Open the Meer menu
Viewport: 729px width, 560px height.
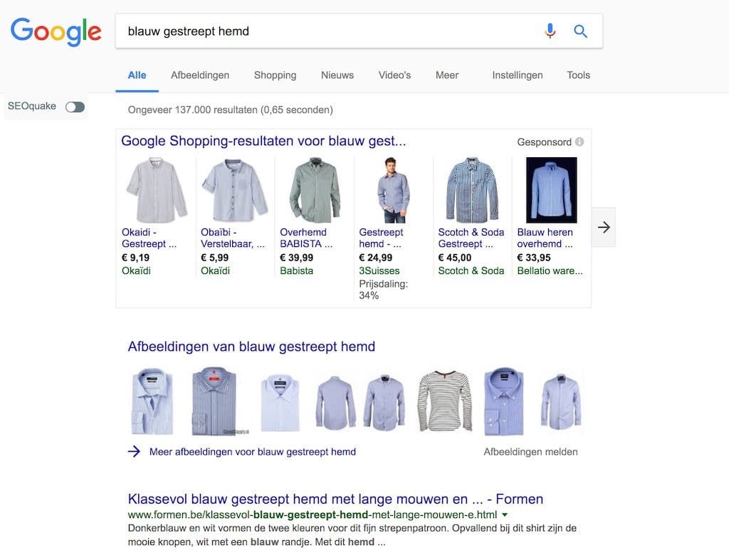click(447, 75)
